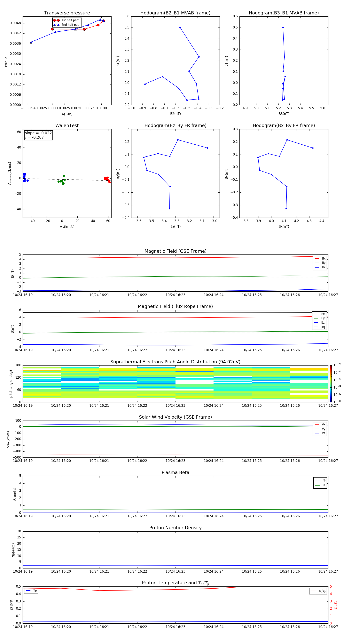Click the Vz legend entry
Screen dimensions: 351x644
point(320,433)
